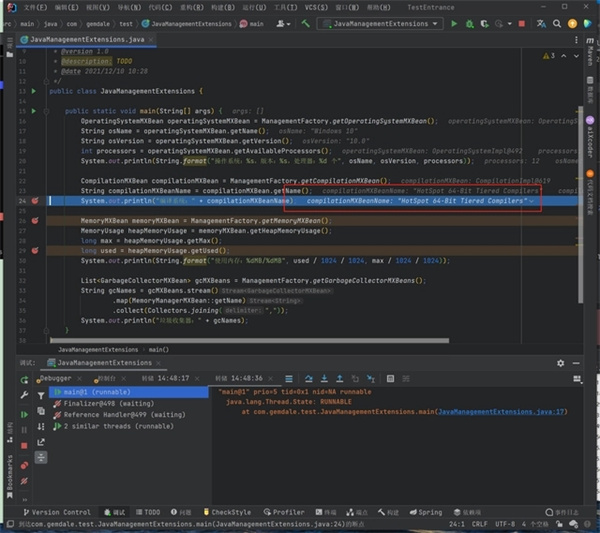
Task: Open editor tab options three-dot menu
Action: [x=576, y=40]
